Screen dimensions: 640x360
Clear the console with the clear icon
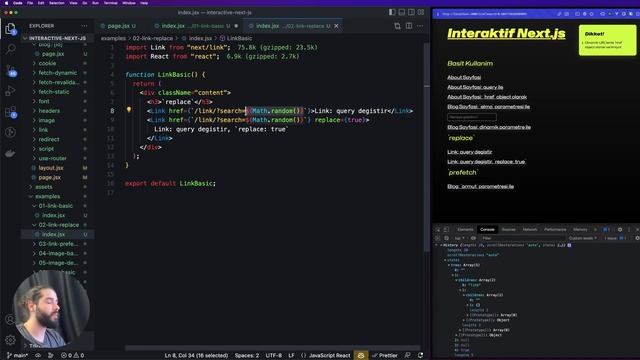(446, 238)
